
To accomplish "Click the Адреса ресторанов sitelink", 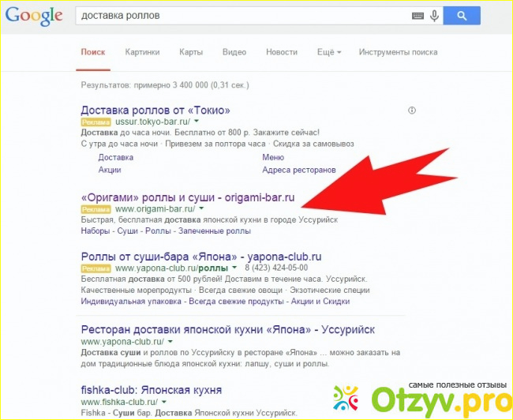I will (x=299, y=171).
